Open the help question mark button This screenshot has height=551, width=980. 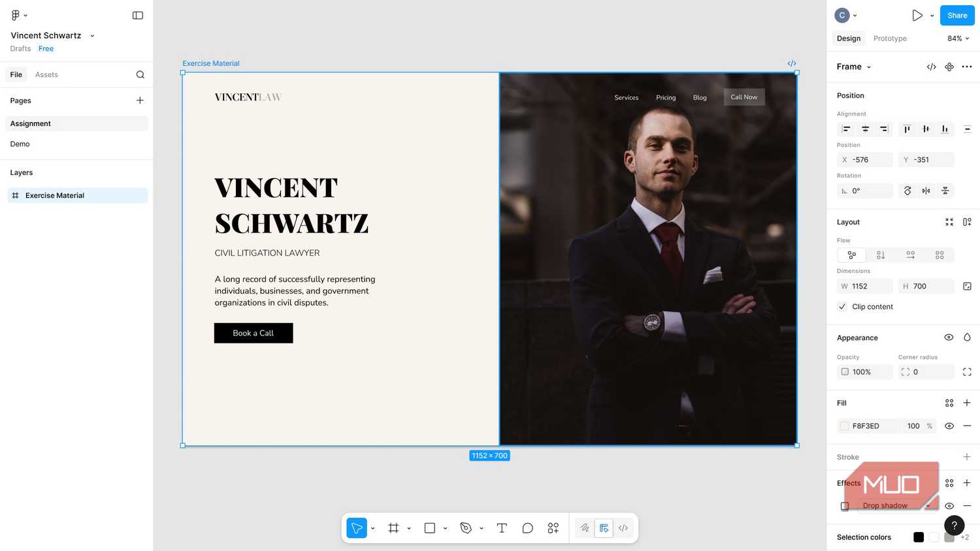click(x=955, y=525)
